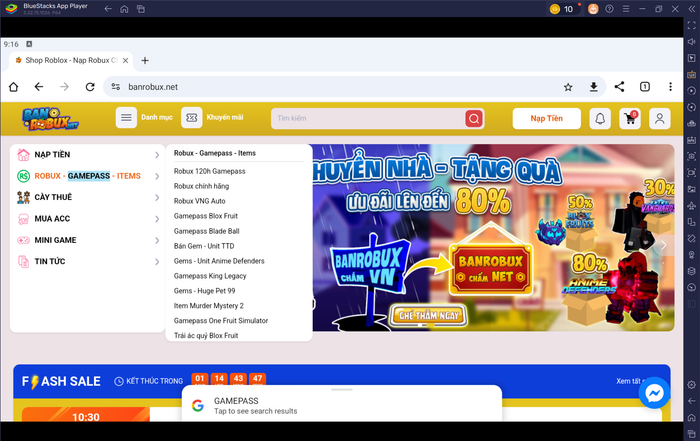Open Gems - Unit Anime Defenders link

pos(219,261)
